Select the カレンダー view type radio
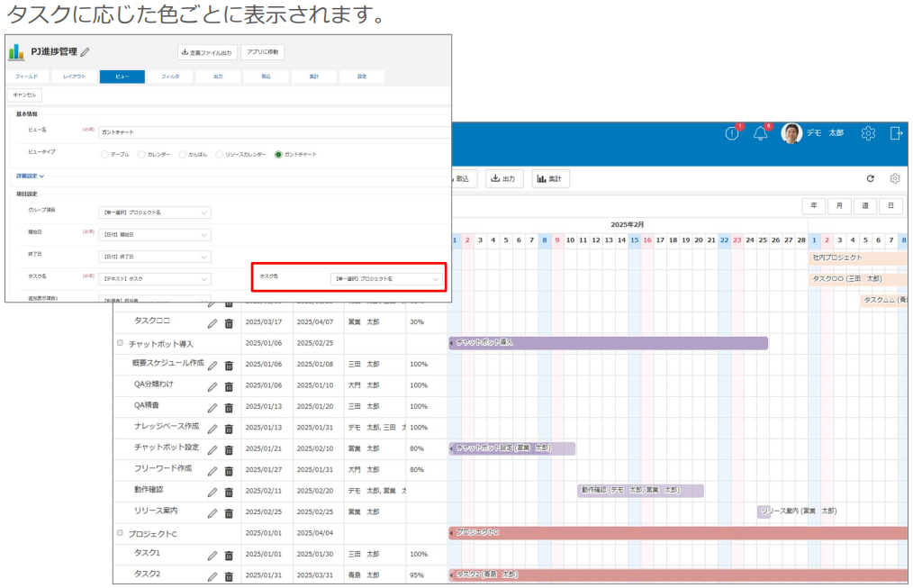The image size is (913, 588). (141, 154)
